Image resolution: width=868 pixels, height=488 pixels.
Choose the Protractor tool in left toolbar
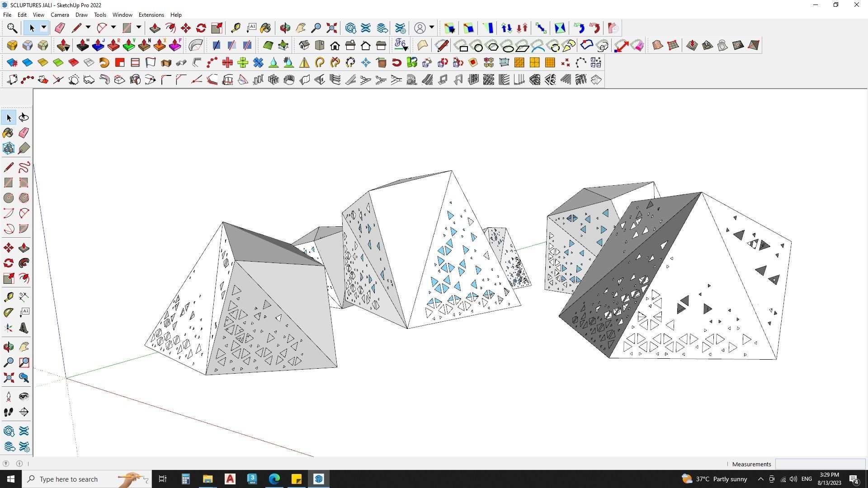[9, 312]
